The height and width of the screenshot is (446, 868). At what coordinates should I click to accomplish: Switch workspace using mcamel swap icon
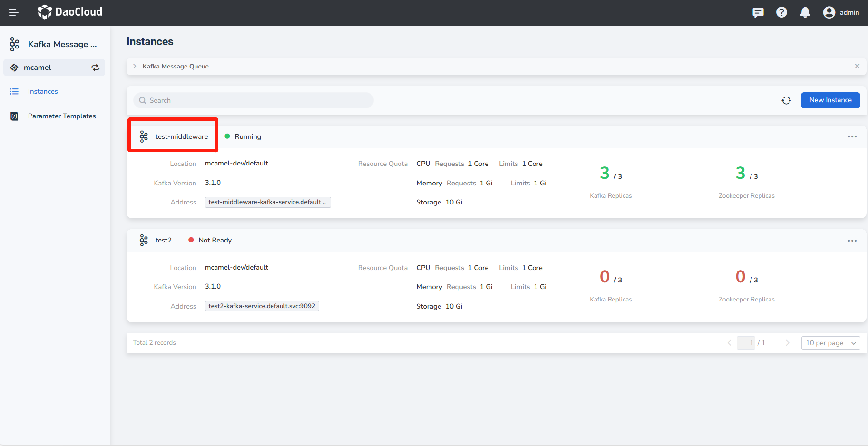[96, 68]
